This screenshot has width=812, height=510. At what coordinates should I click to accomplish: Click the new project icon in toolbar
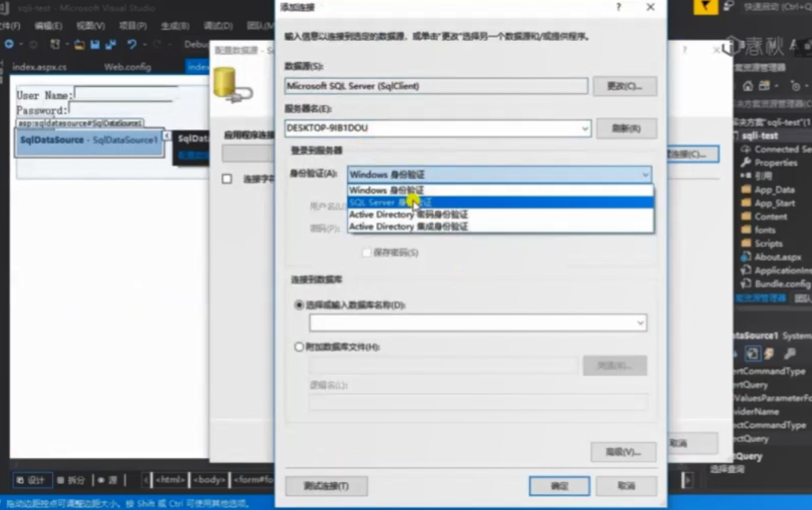point(55,45)
